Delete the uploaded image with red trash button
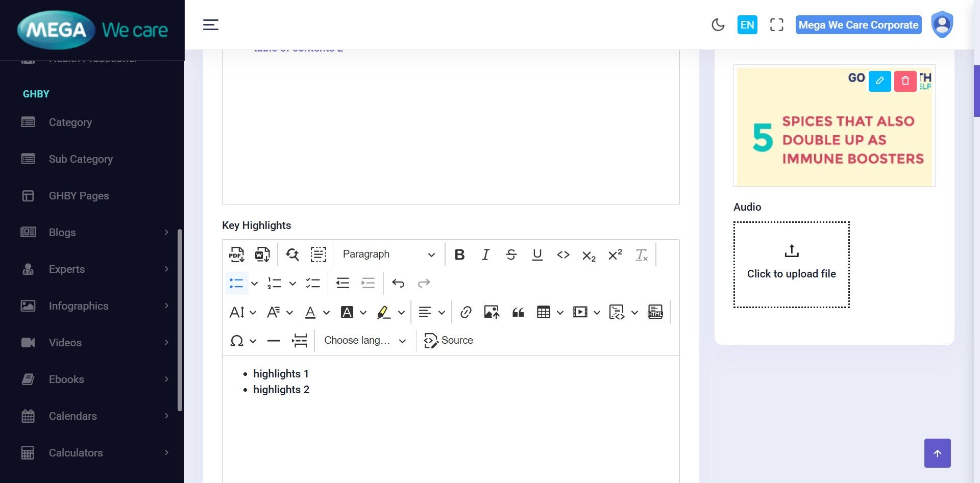980x483 pixels. pos(905,81)
